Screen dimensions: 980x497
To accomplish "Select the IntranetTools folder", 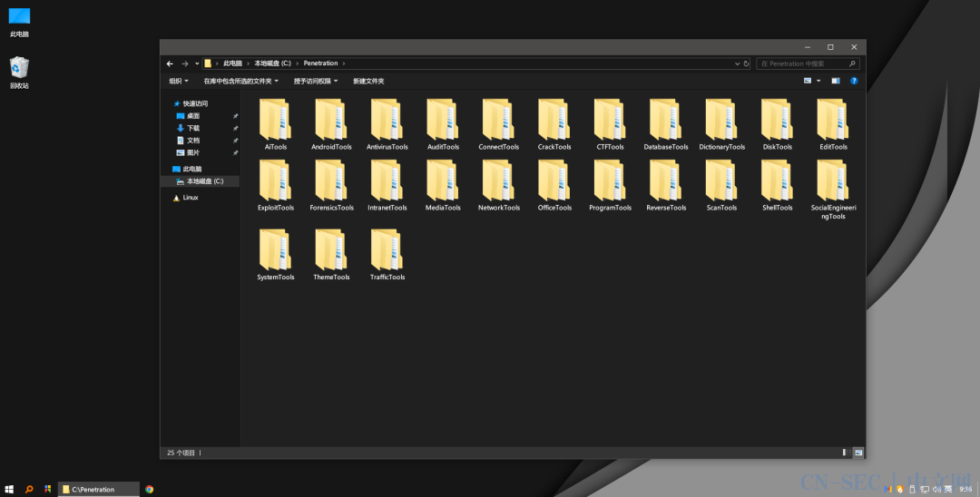I will pyautogui.click(x=387, y=185).
